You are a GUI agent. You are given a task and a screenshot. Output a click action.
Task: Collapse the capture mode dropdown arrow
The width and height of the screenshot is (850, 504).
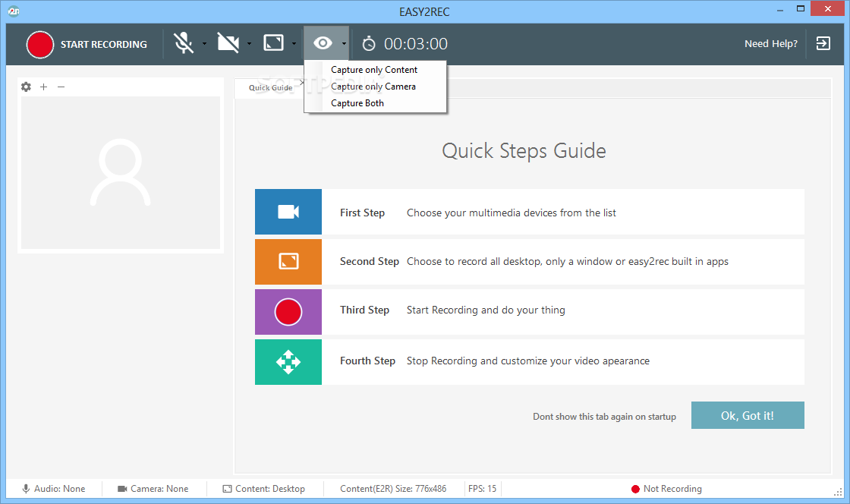(x=344, y=43)
